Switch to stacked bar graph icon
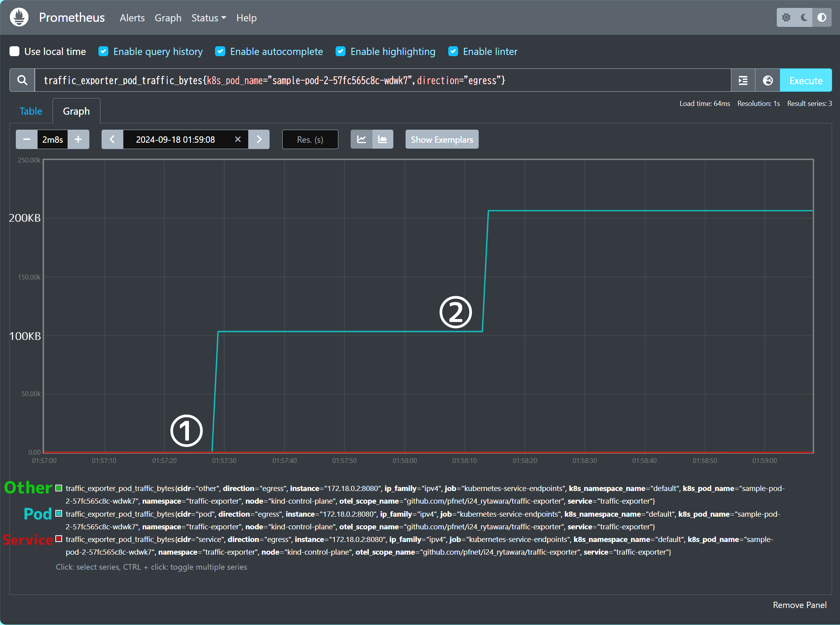The image size is (840, 625). coord(383,140)
